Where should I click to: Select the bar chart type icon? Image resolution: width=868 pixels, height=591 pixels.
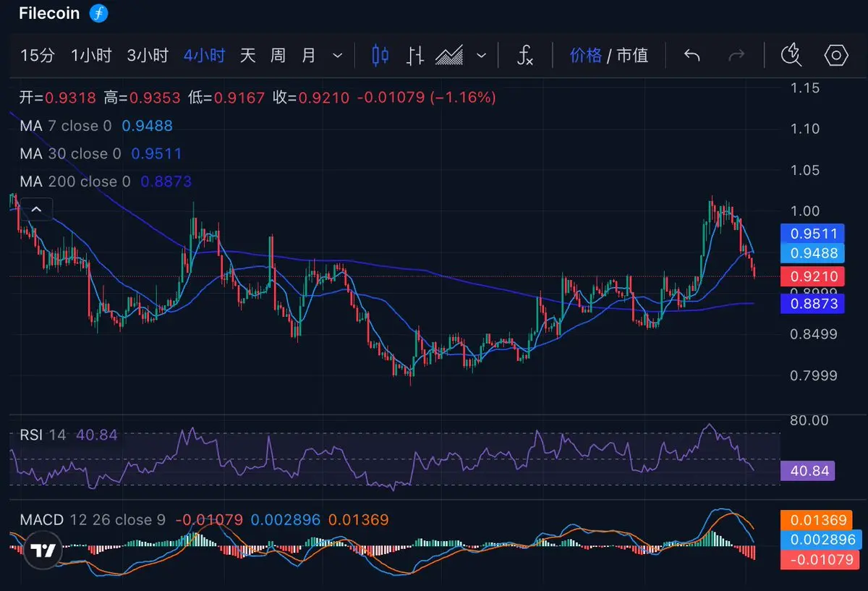point(415,56)
